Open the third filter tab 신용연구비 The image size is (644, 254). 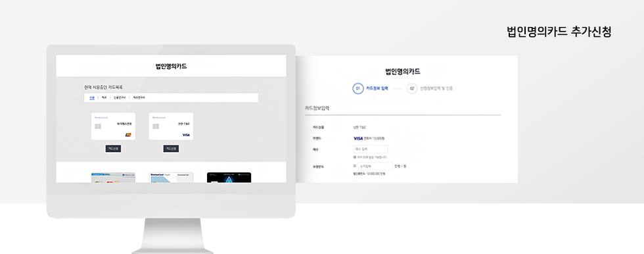(x=119, y=98)
